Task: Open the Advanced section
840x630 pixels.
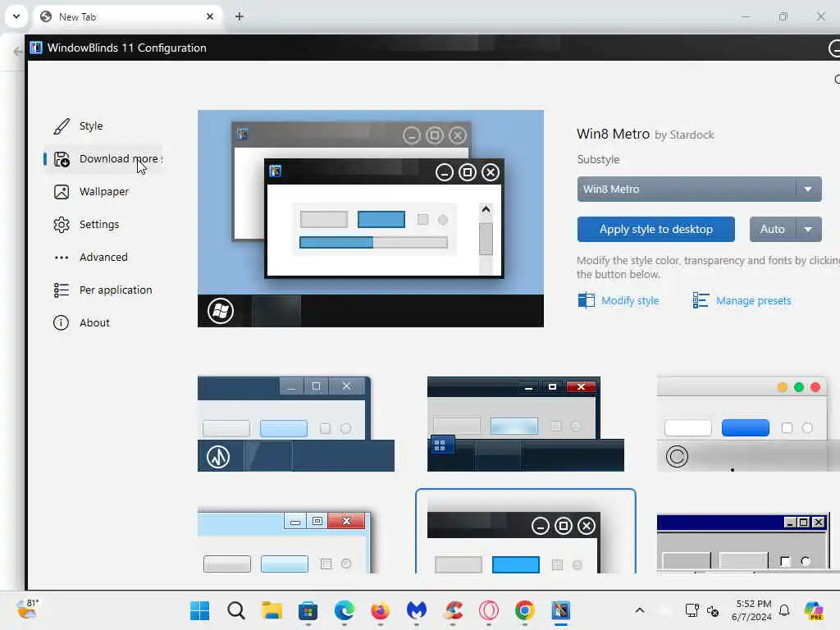Action: click(x=103, y=257)
